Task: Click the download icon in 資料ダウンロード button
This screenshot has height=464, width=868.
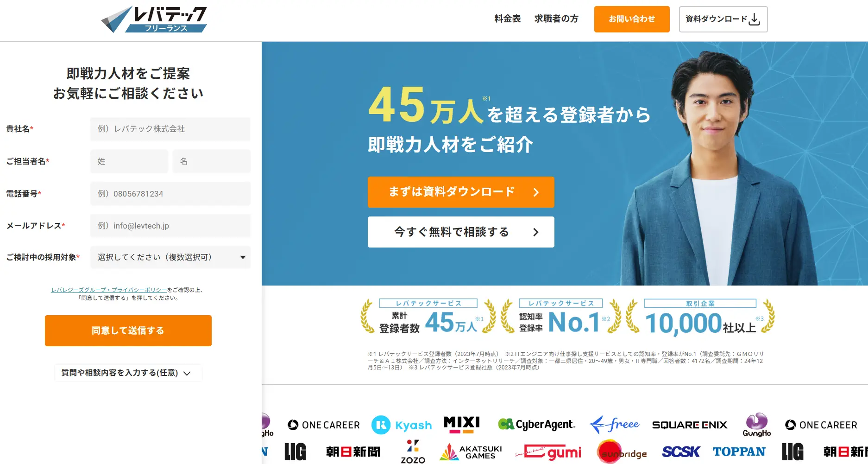Action: point(754,19)
